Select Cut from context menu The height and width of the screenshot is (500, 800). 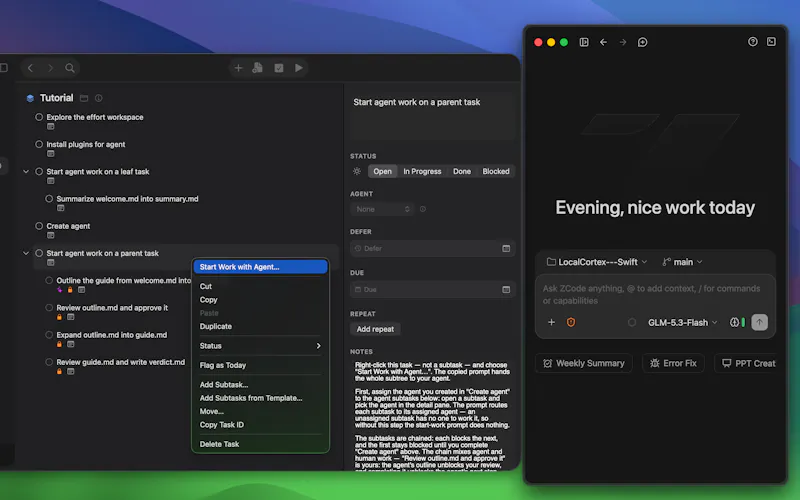[x=260, y=286]
